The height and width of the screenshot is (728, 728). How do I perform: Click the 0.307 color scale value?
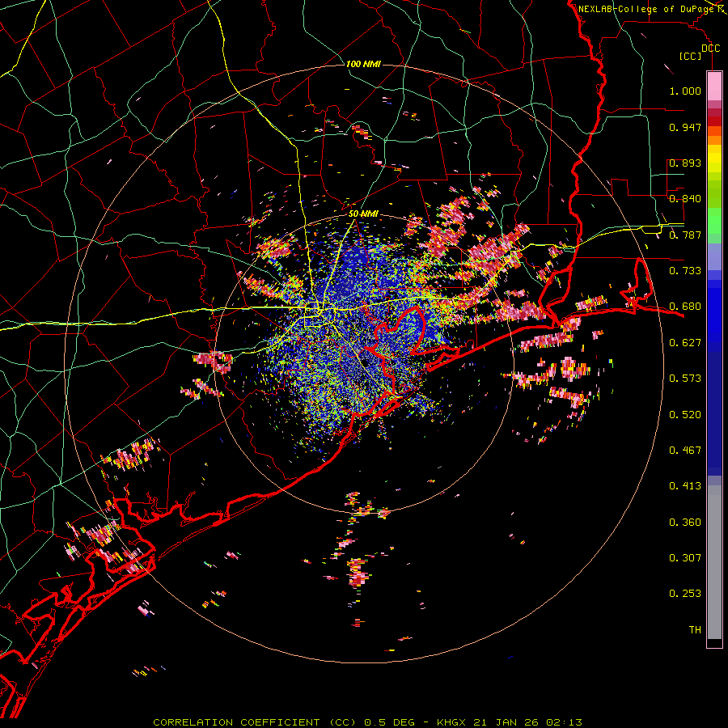[x=685, y=558]
